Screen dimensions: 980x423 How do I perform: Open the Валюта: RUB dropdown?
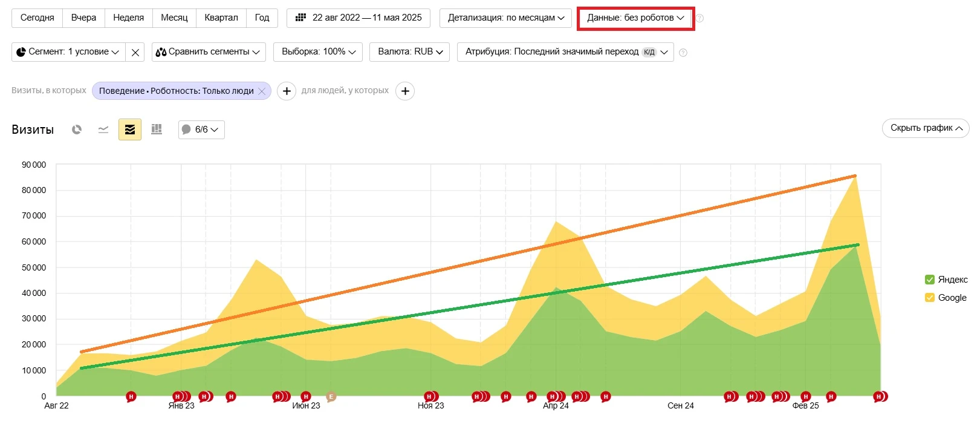click(410, 52)
